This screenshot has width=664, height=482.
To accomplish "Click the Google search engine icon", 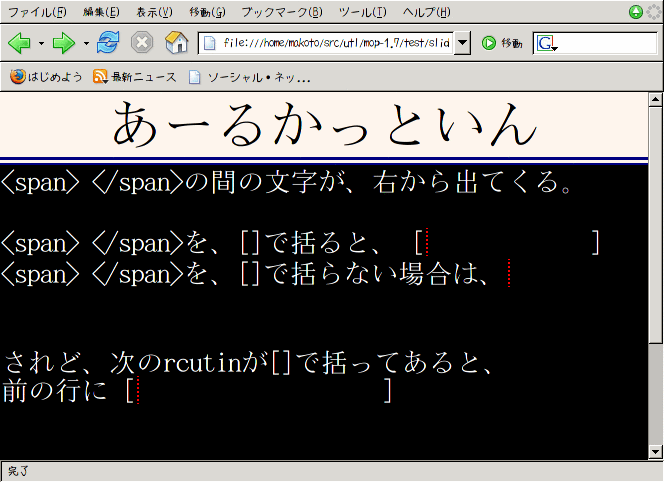I will pyautogui.click(x=546, y=43).
